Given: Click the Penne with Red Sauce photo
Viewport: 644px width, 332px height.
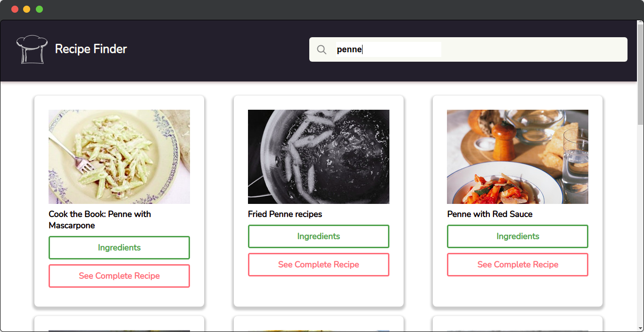Looking at the screenshot, I should point(517,156).
